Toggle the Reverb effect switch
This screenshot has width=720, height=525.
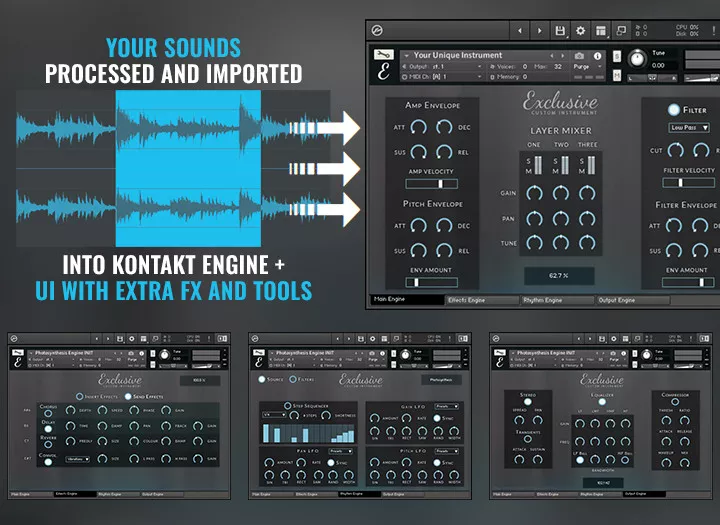[48, 445]
